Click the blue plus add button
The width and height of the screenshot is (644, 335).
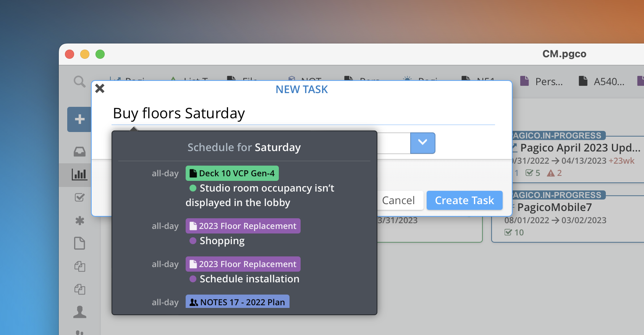point(79,119)
